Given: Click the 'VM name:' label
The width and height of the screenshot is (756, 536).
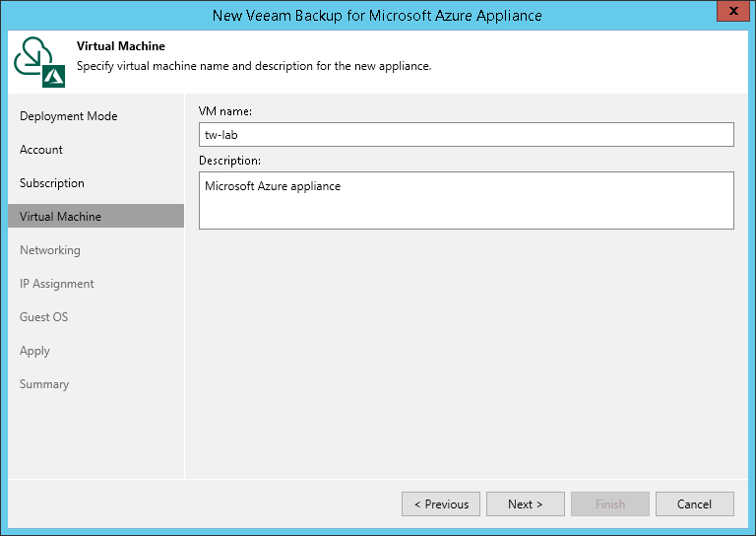Looking at the screenshot, I should coord(225,111).
